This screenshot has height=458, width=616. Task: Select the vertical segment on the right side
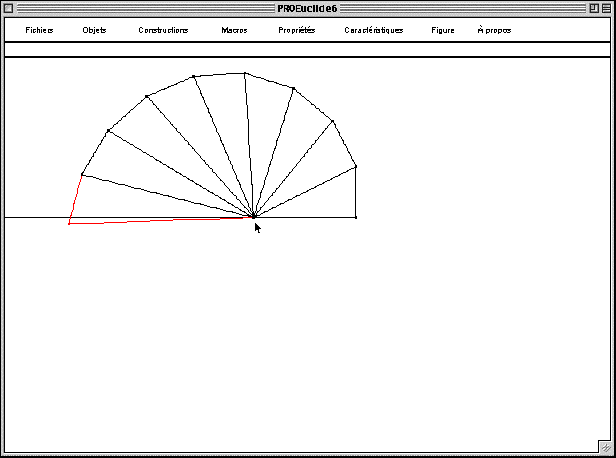pyautogui.click(x=356, y=192)
